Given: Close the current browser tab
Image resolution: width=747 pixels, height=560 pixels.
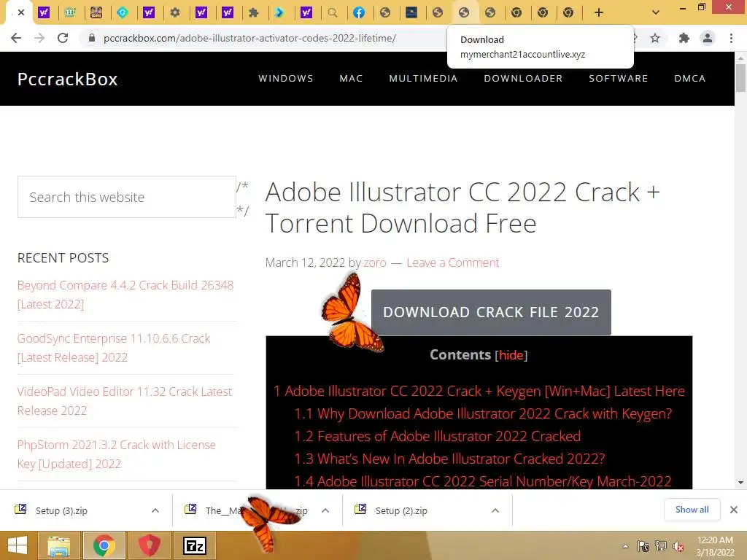Looking at the screenshot, I should pos(21,12).
